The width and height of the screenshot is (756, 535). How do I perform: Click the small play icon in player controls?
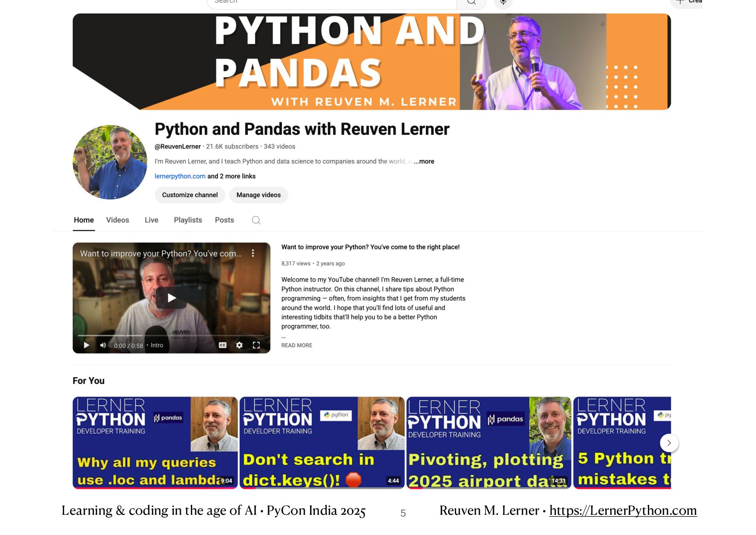(87, 345)
